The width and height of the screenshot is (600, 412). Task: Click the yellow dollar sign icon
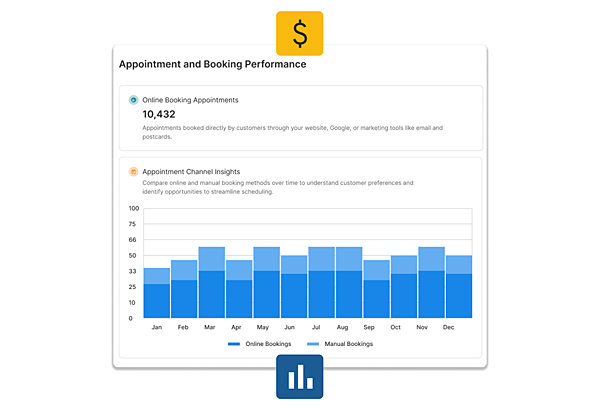click(x=300, y=33)
